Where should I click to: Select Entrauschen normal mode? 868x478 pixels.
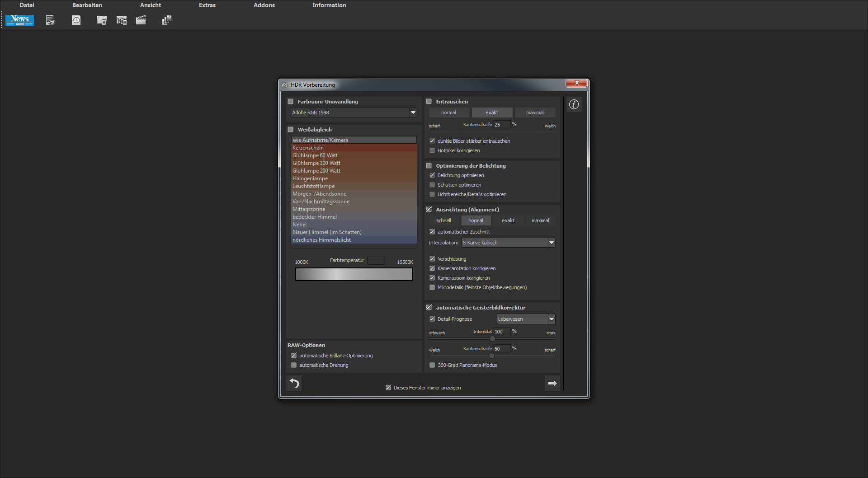(x=448, y=112)
